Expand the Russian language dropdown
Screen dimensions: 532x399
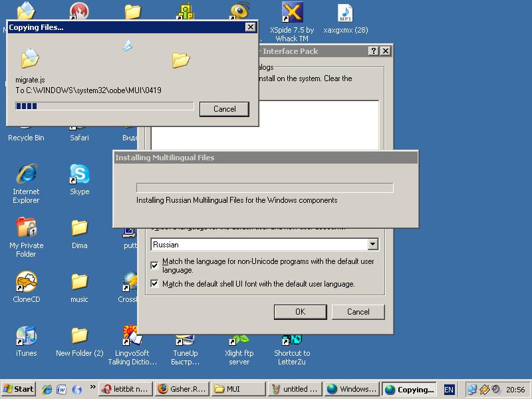click(372, 245)
